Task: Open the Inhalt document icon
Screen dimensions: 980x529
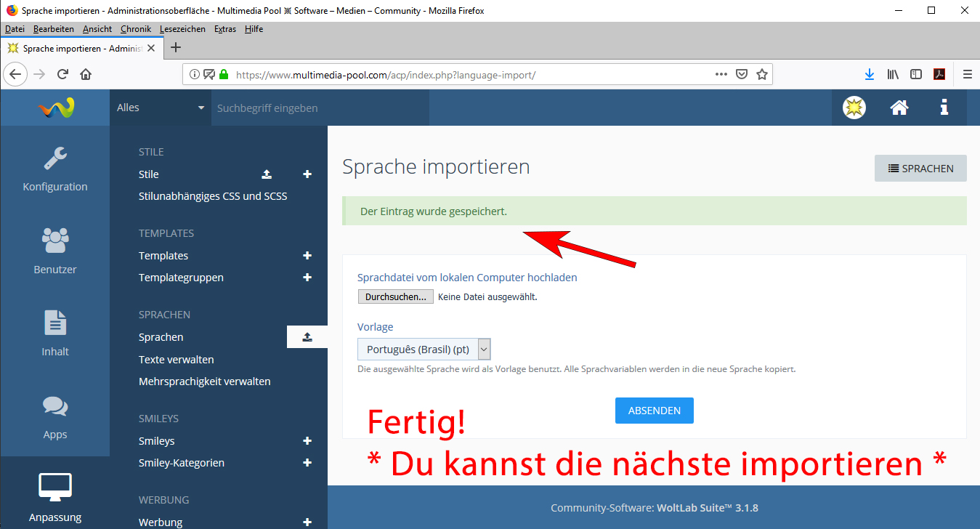Action: [55, 323]
